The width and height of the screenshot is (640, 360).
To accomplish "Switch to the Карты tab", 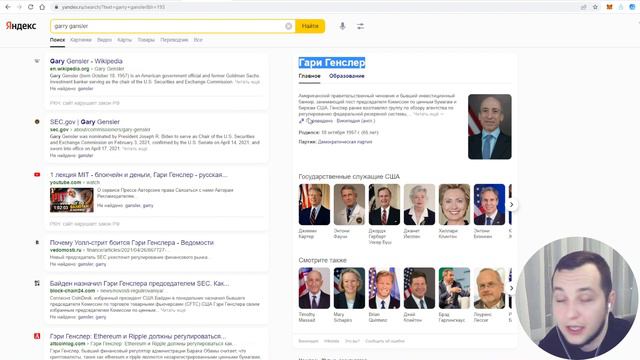I will [x=124, y=40].
